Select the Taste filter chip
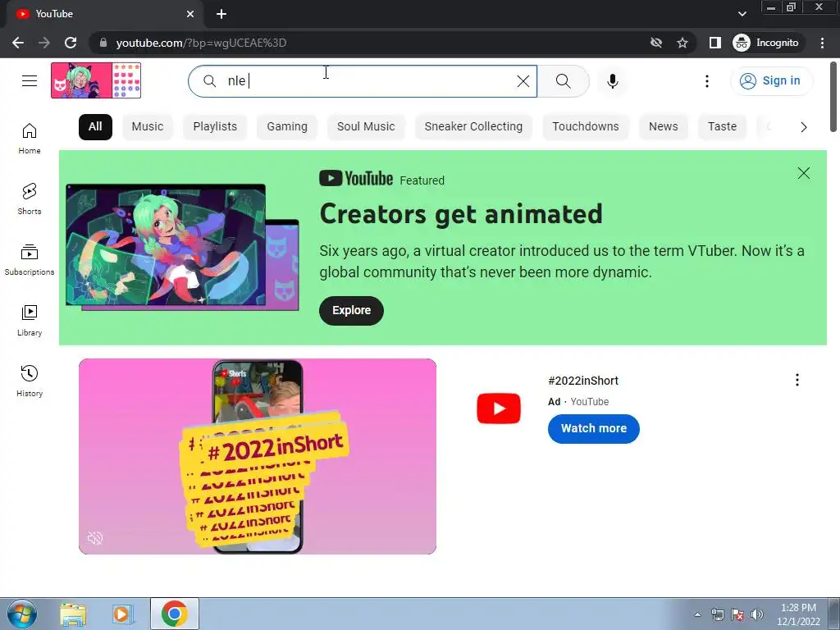This screenshot has width=840, height=630. coord(722,127)
